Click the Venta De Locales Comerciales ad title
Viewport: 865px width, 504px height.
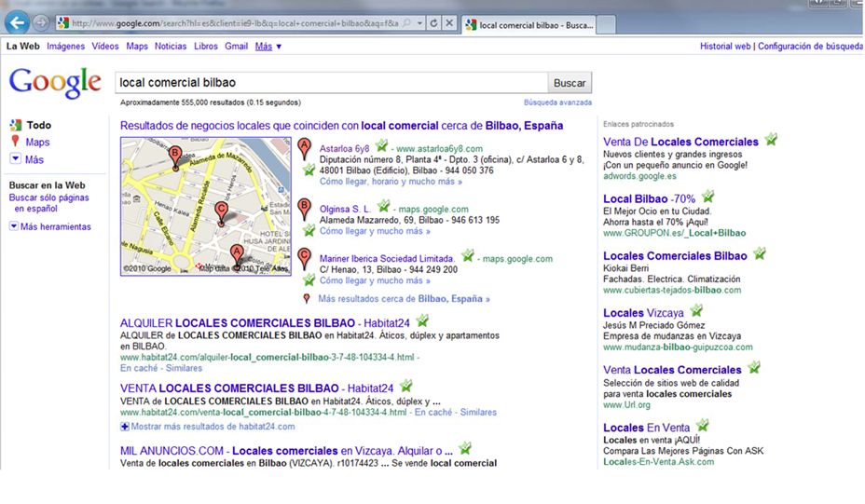point(680,142)
